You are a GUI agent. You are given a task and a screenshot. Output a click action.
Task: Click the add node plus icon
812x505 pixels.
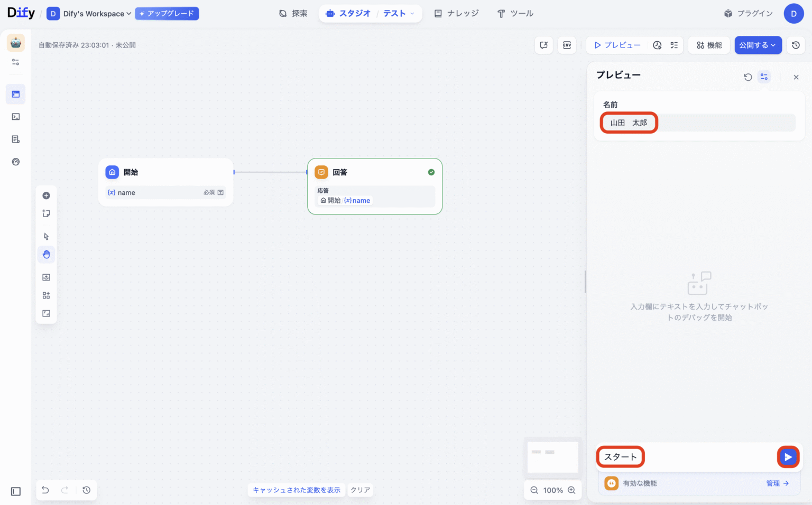click(x=47, y=196)
